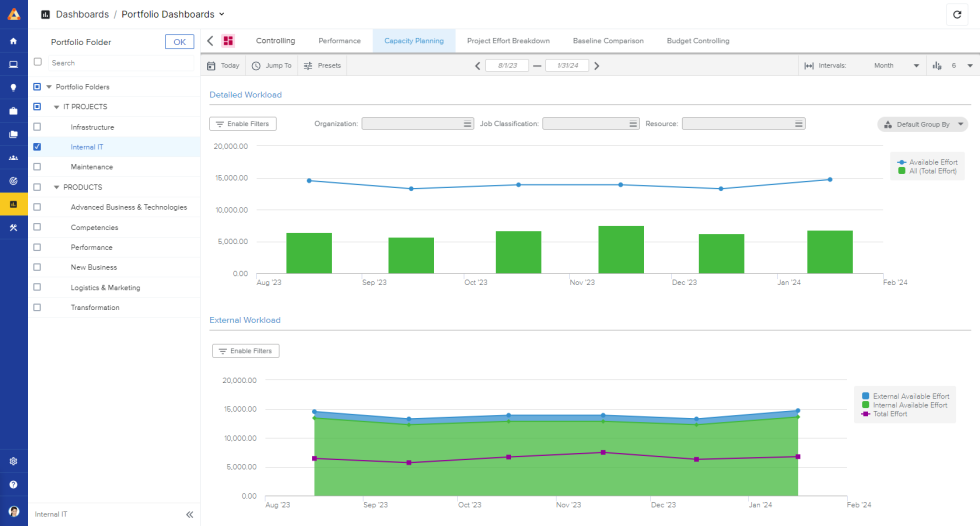This screenshot has width=980, height=526.
Task: Uncheck the Internal IT folder checkbox
Action: pos(37,147)
